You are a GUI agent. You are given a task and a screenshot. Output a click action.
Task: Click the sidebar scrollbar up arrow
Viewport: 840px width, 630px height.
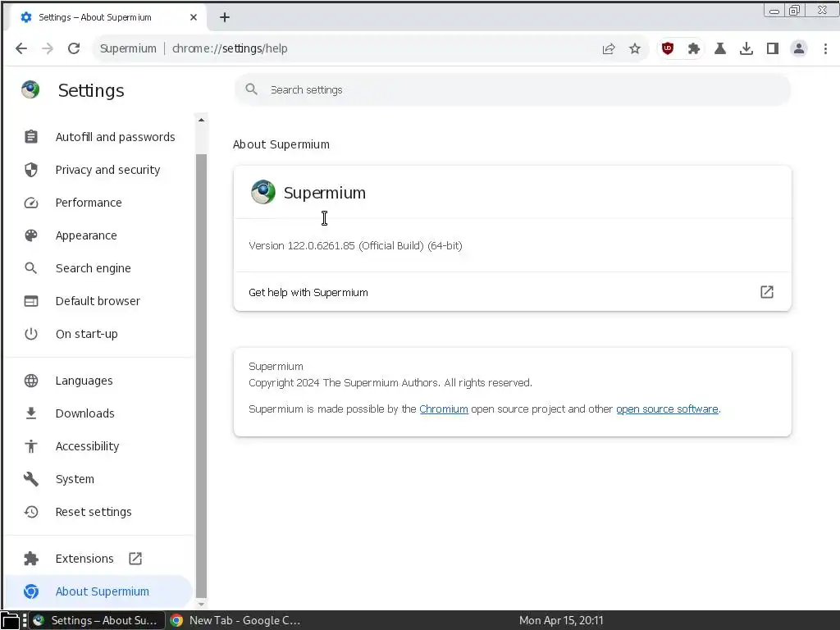pyautogui.click(x=202, y=120)
